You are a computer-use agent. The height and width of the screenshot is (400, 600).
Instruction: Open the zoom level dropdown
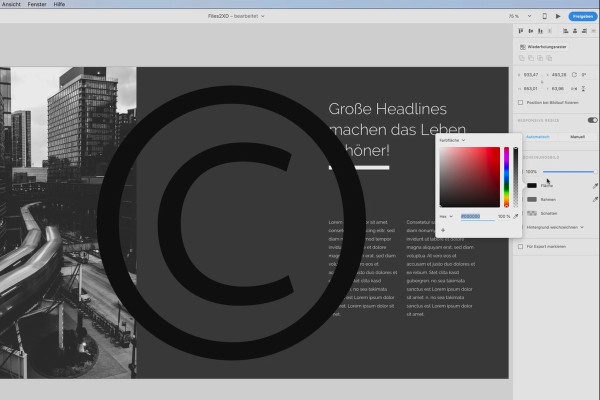click(530, 16)
